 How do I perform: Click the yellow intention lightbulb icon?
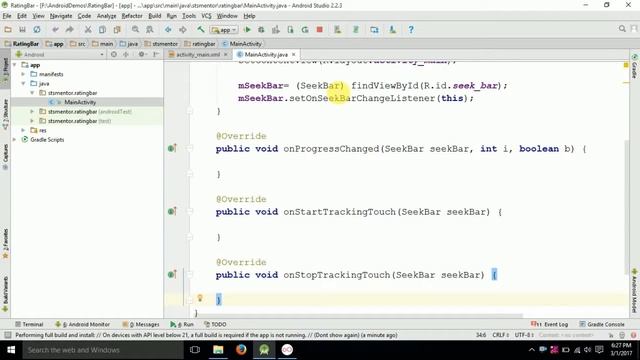(200, 298)
